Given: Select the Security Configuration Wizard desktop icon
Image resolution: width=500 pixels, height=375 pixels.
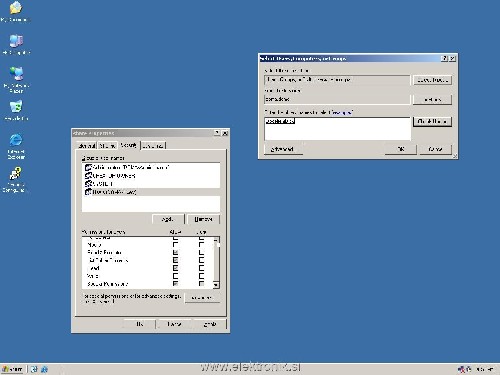Looking at the screenshot, I should (15, 180).
